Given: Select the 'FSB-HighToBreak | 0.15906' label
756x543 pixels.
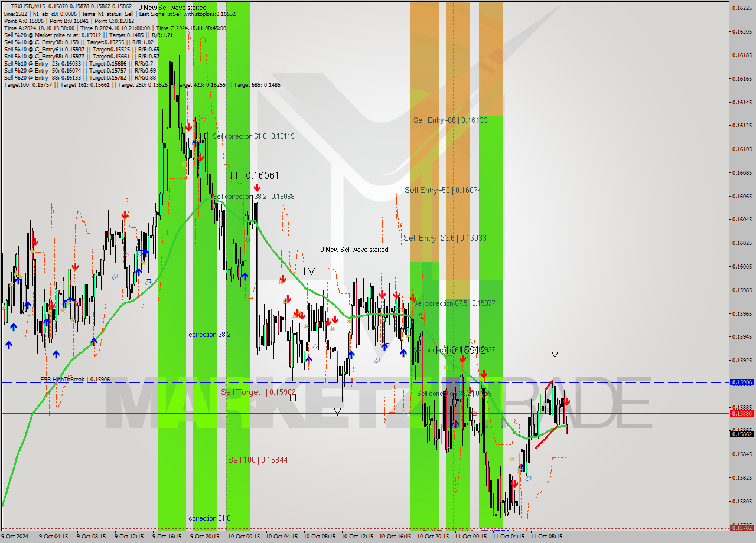Looking at the screenshot, I should click(x=74, y=379).
